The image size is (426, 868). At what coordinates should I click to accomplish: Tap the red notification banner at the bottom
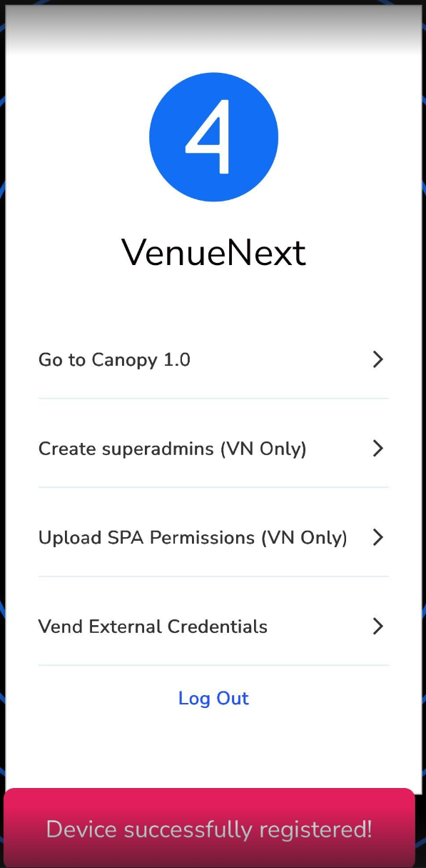[x=209, y=828]
